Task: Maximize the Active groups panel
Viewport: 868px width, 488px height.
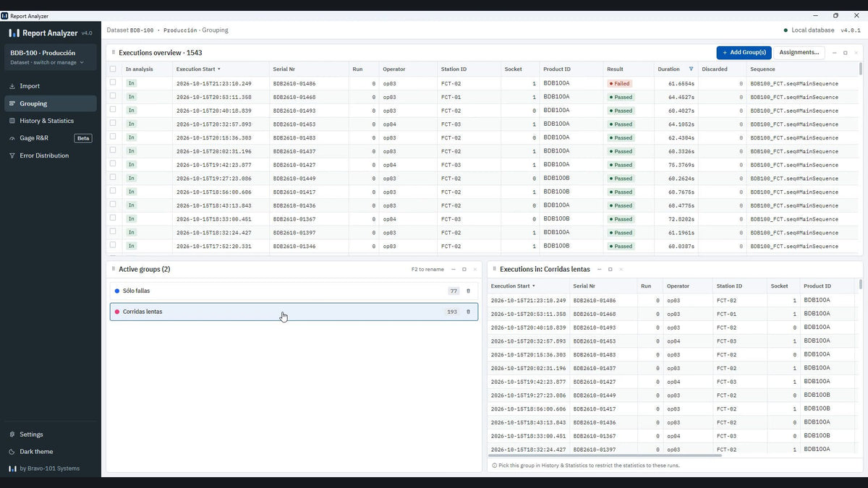Action: click(x=464, y=269)
